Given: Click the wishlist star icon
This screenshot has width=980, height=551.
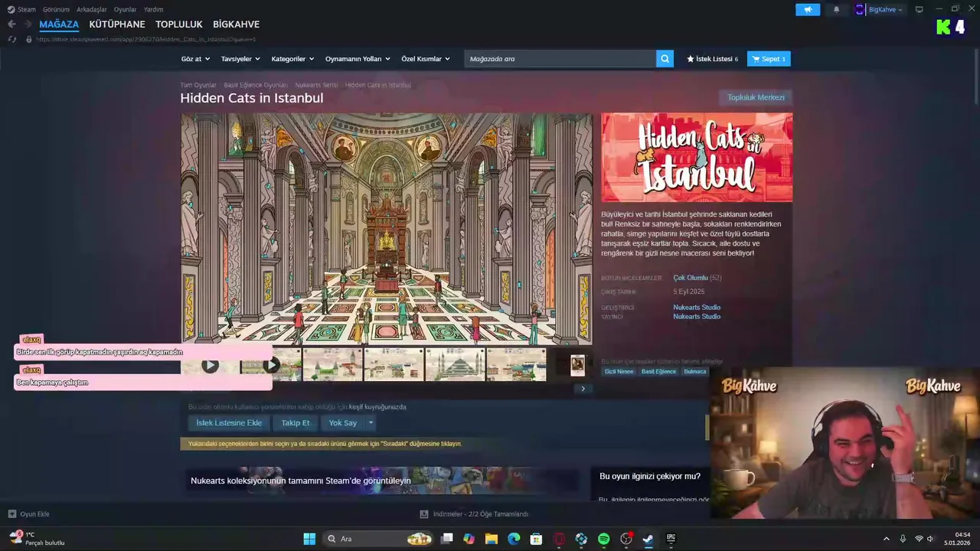Looking at the screenshot, I should 691,59.
